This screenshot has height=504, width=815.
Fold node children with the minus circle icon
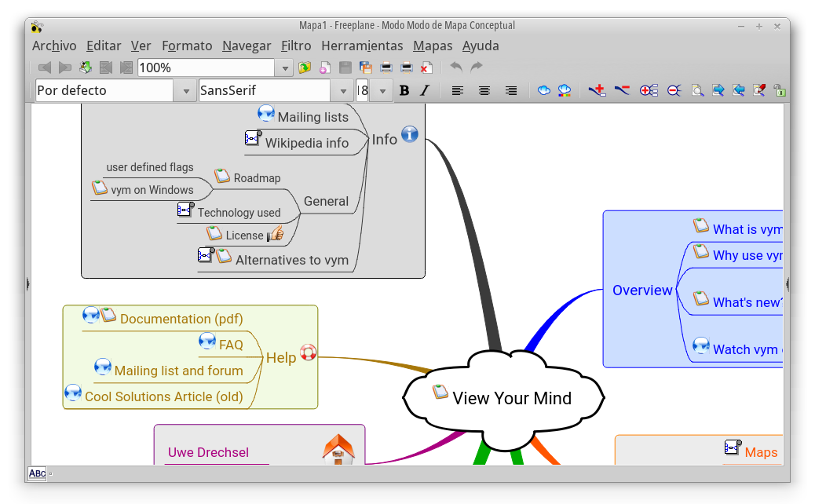(x=674, y=90)
